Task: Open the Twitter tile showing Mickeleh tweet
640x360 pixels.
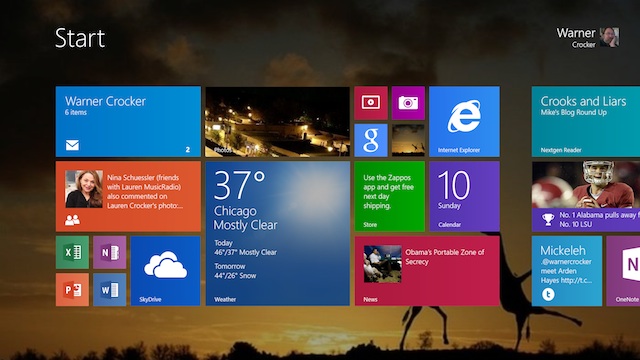Action: (567, 271)
